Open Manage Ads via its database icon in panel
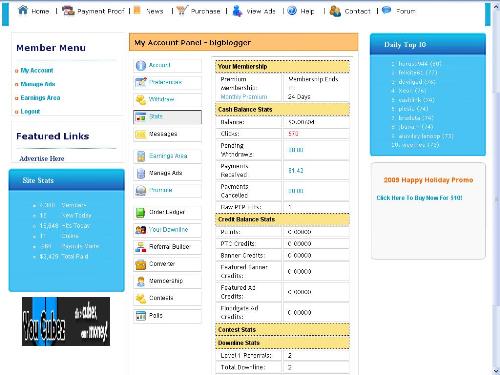Screen dimensions: 500x375 (x=141, y=173)
